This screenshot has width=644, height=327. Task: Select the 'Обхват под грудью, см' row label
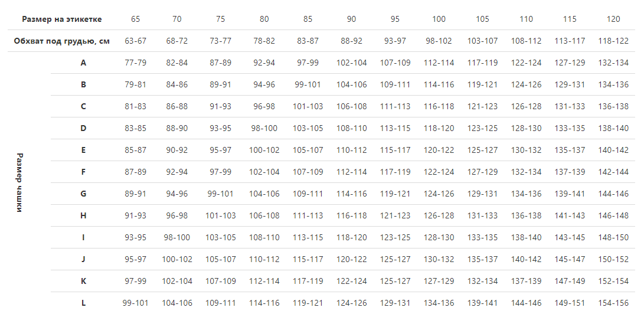pos(61,41)
